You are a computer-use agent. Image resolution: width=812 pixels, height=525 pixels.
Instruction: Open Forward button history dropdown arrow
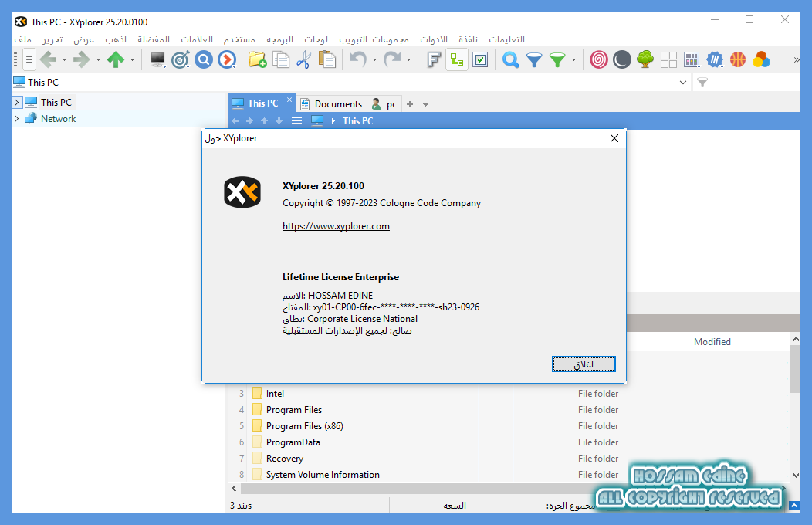pos(98,60)
